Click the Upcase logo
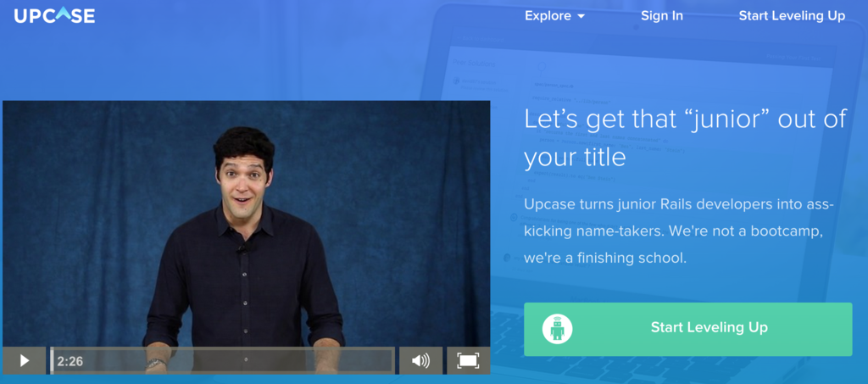 click(54, 15)
